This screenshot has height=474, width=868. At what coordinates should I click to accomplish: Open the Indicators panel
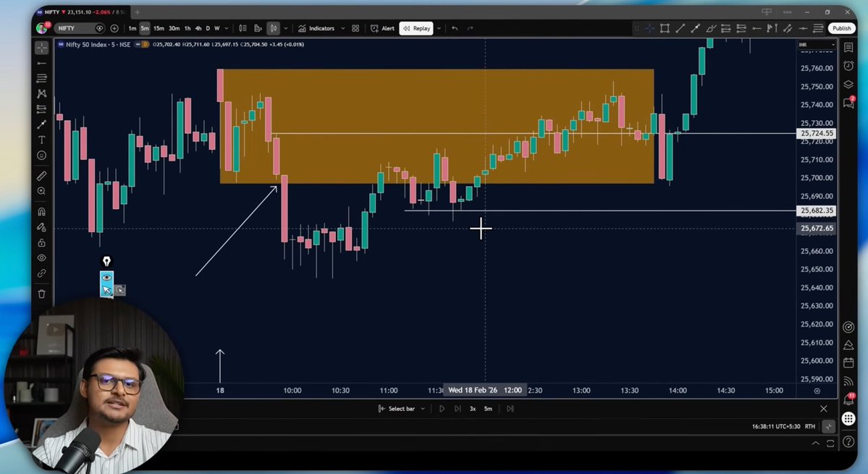tap(321, 28)
